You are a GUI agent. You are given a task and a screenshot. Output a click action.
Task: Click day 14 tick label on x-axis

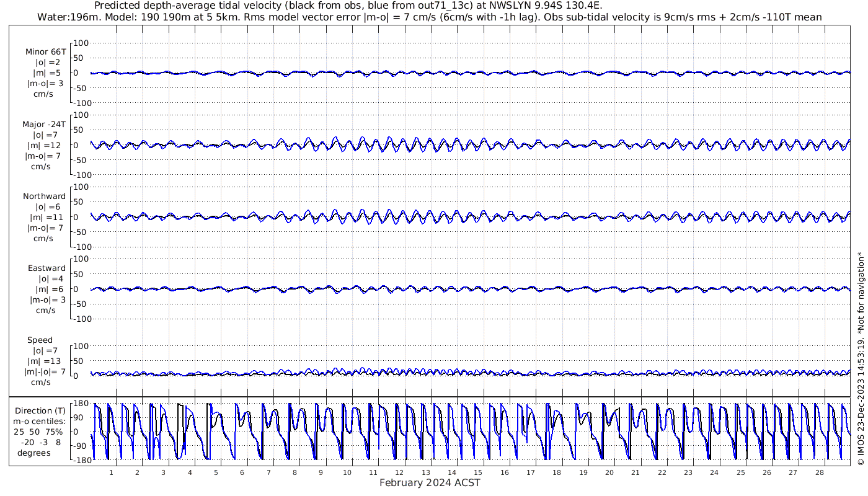452,472
